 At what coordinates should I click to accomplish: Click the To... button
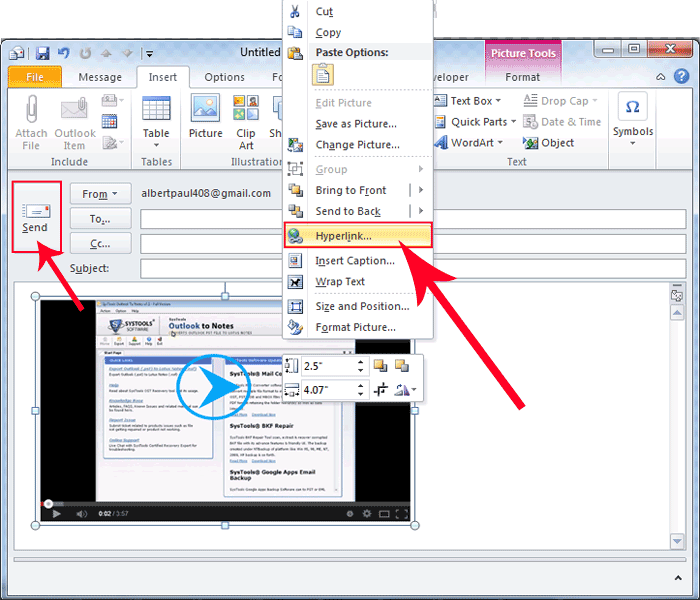pyautogui.click(x=100, y=219)
